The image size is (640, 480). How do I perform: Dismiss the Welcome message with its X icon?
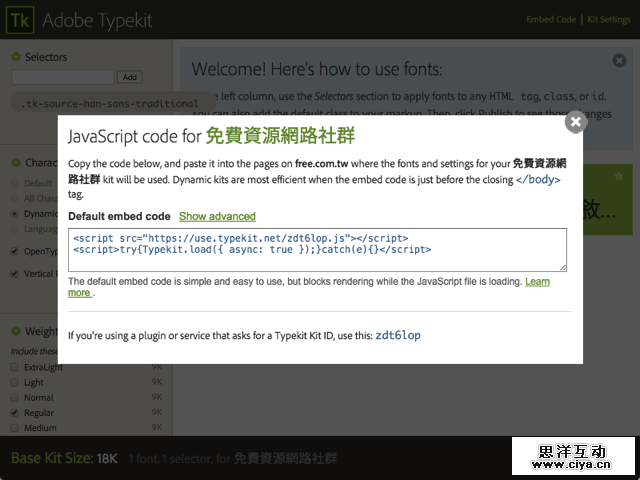pyautogui.click(x=619, y=61)
